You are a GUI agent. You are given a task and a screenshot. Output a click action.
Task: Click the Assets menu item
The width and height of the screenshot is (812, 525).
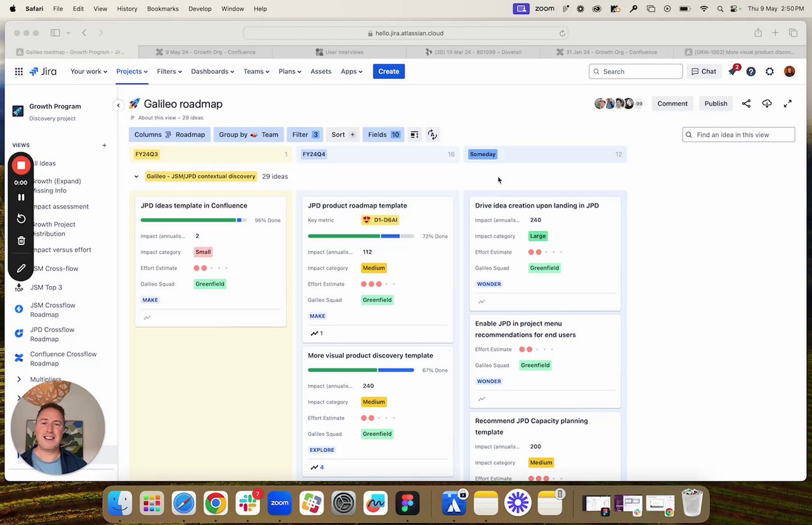pyautogui.click(x=321, y=72)
